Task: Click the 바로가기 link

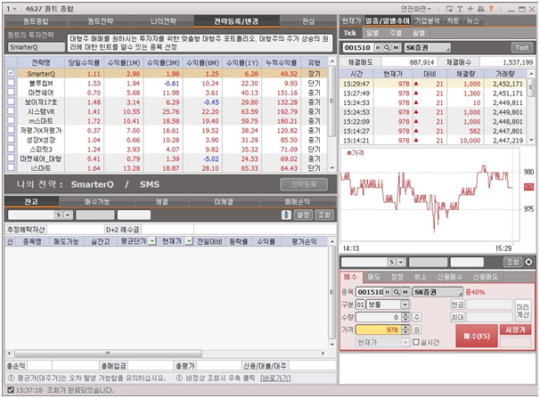Action: 276,378
